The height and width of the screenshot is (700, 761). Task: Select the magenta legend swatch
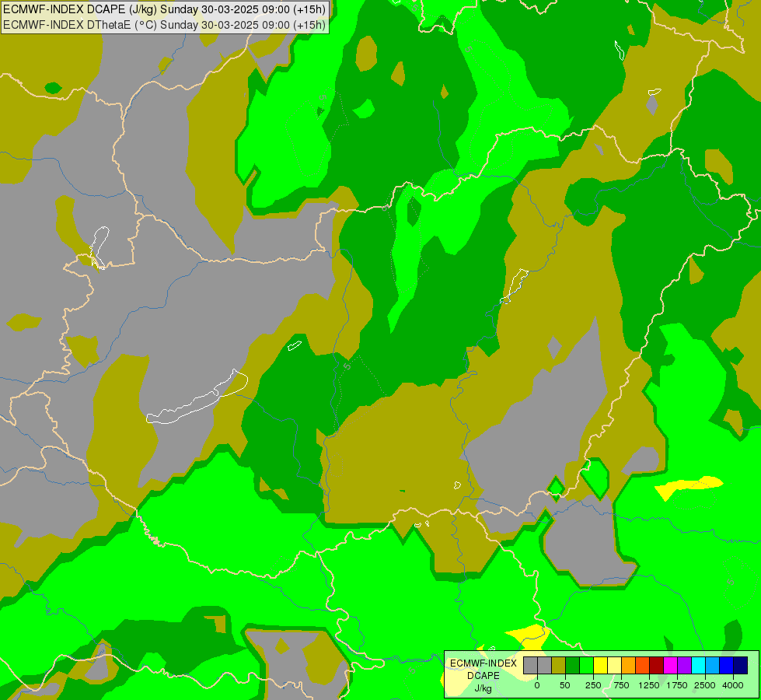pos(670,665)
